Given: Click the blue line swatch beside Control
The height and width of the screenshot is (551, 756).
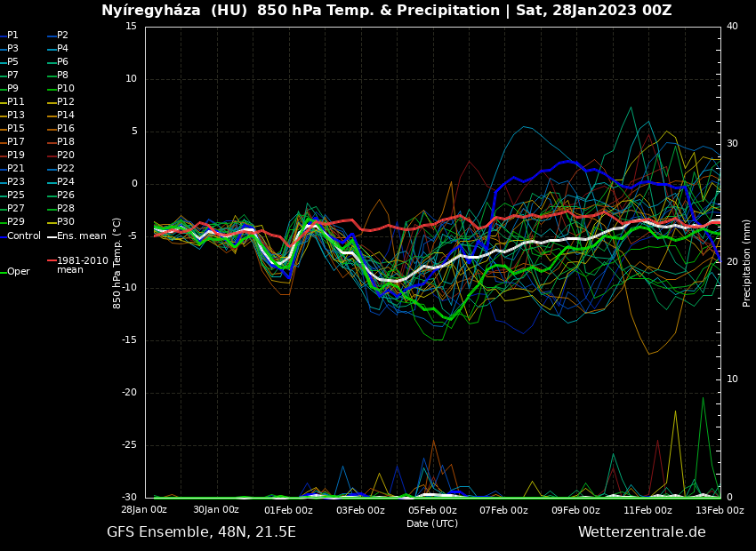Looking at the screenshot, I should (3, 236).
